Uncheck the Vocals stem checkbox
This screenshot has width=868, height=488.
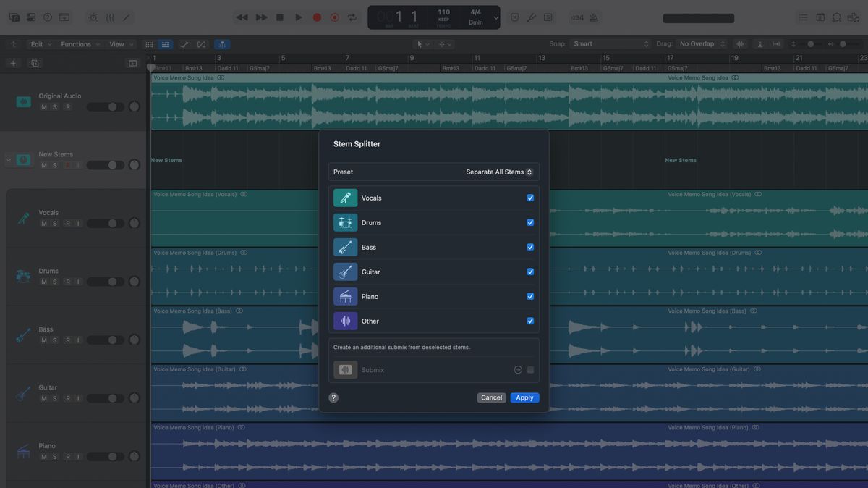[530, 198]
